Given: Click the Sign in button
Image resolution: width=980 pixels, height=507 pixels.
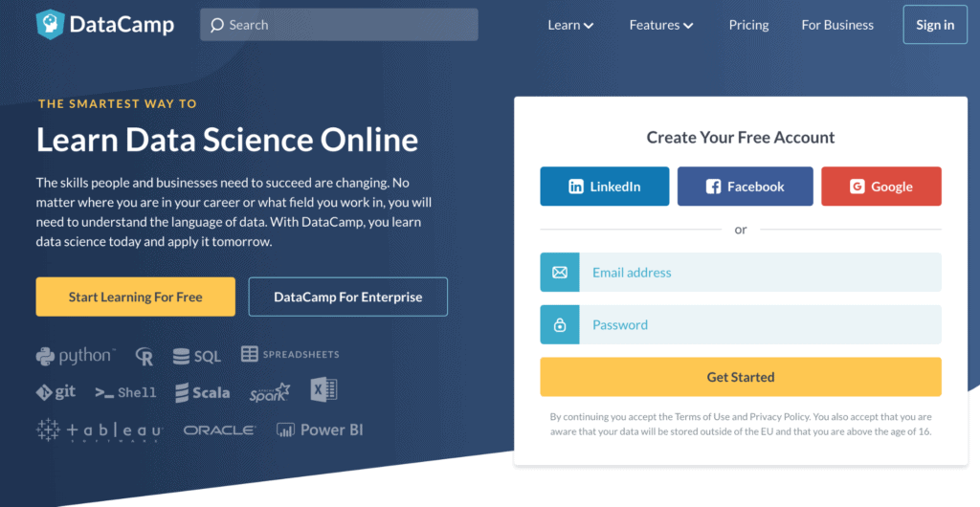Looking at the screenshot, I should click(935, 25).
